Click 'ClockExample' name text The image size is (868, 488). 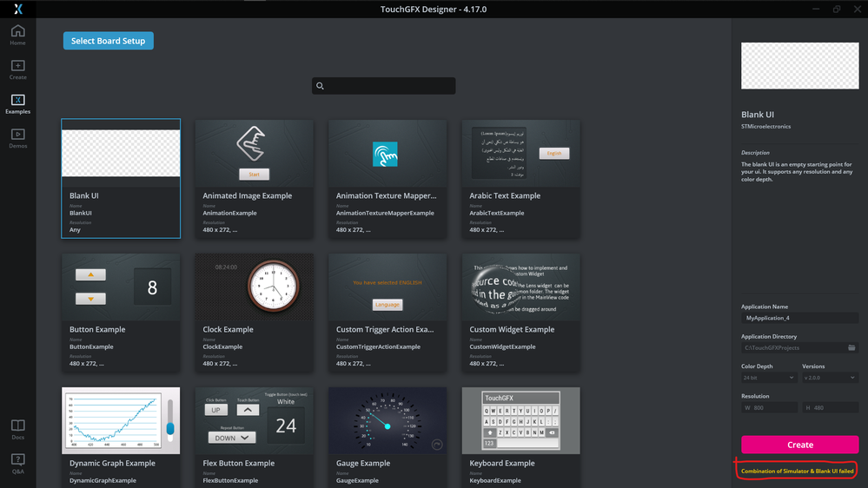222,347
